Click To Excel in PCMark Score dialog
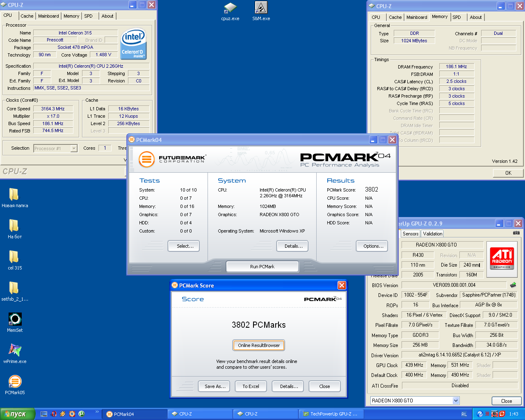525x420 pixels. (251, 386)
